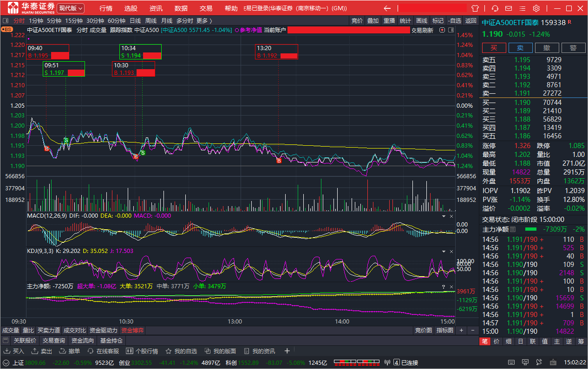Select the 买卖力道 indicator tab
The image size is (588, 369).
pyautogui.click(x=48, y=330)
